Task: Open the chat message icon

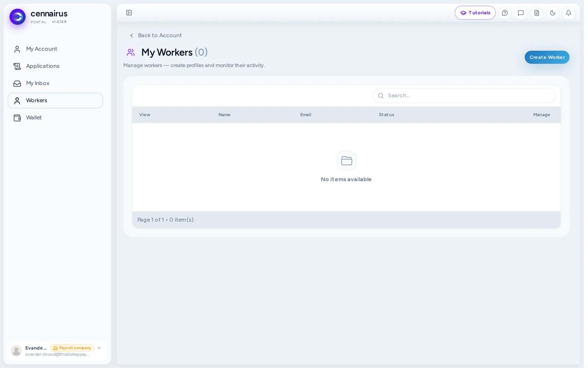Action: 521,13
